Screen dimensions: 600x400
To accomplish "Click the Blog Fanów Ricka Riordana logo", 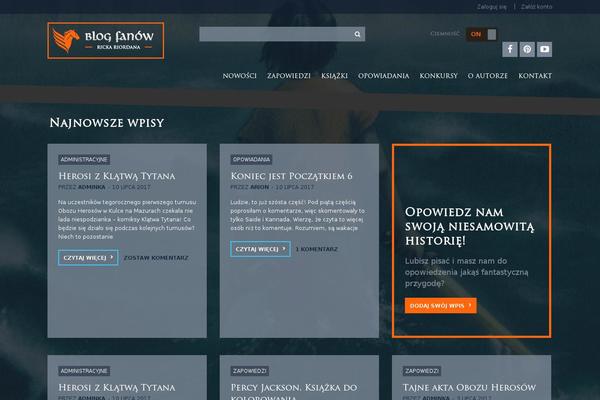I will (106, 41).
